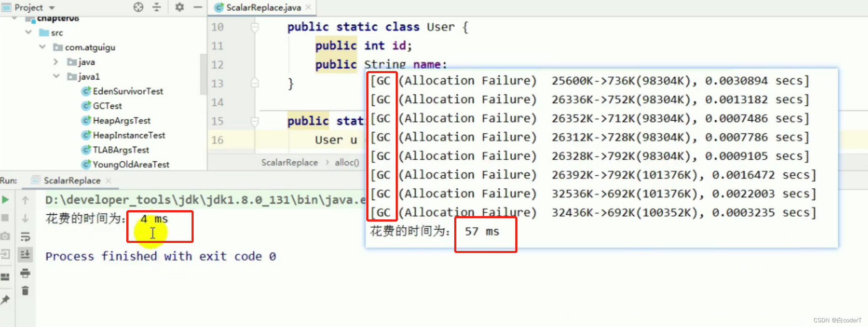Viewport: 868px width, 327px height.
Task: Toggle Soft-Wrap in Run console
Action: click(25, 237)
